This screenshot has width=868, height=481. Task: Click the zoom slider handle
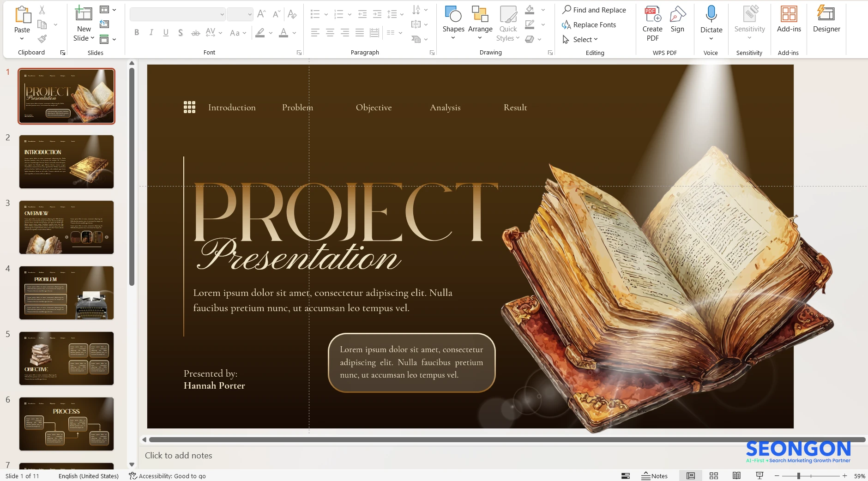(798, 476)
